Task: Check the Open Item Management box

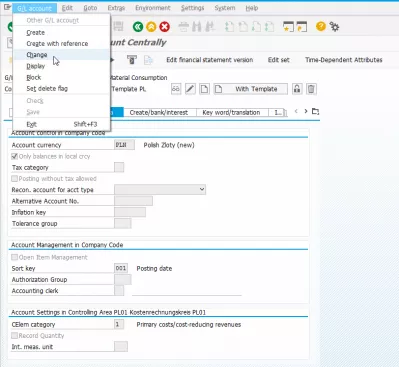Action: coord(14,257)
